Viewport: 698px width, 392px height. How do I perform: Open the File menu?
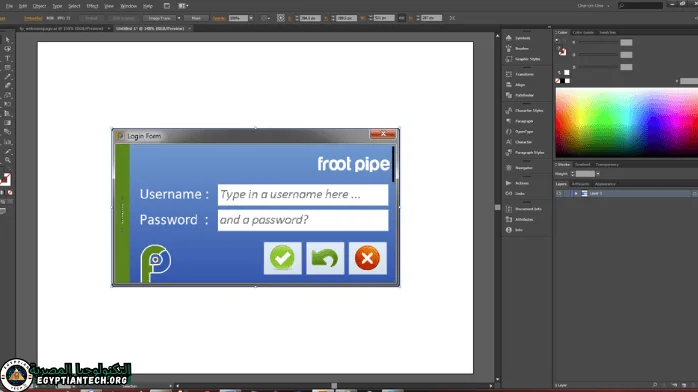tap(9, 6)
